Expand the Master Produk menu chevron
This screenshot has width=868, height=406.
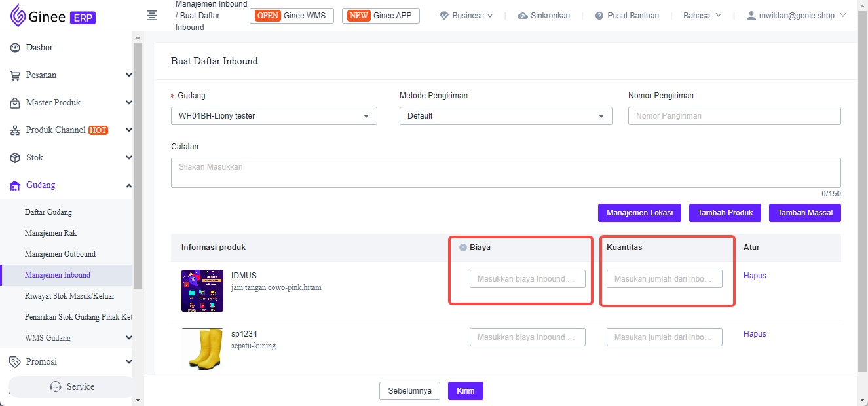[x=128, y=103]
